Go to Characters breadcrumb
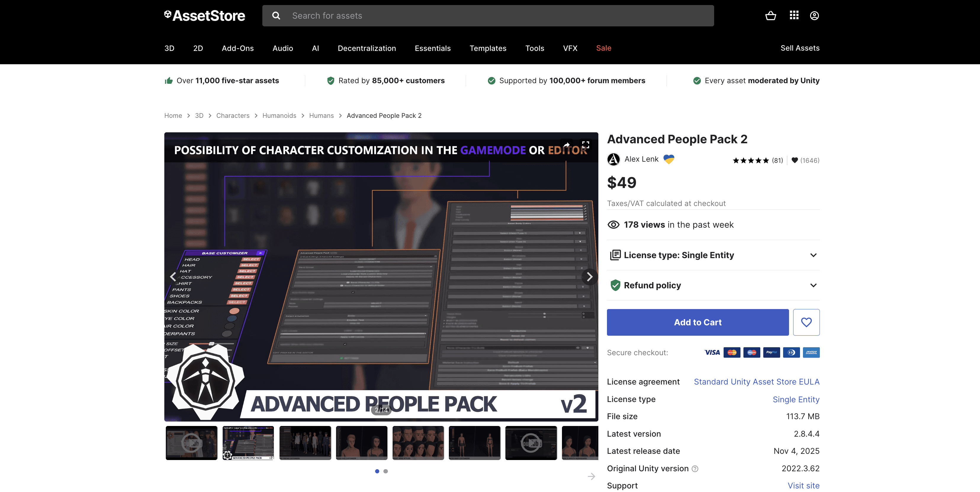980x492 pixels. coord(233,116)
